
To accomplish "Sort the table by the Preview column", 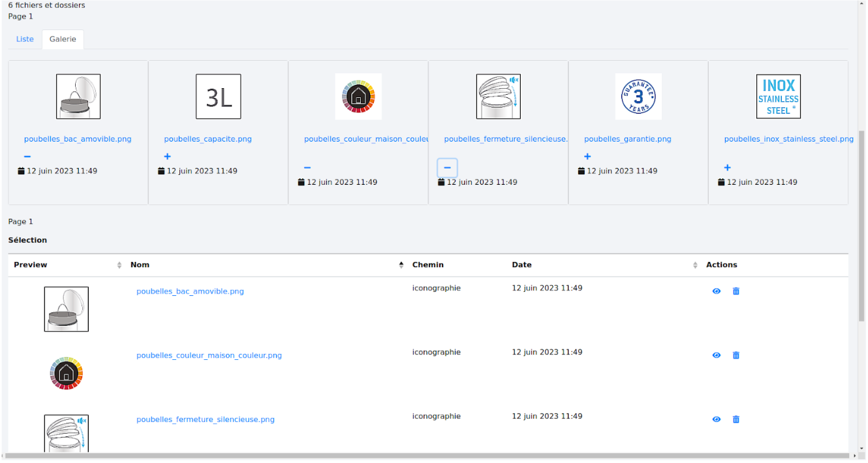I will (x=31, y=265).
